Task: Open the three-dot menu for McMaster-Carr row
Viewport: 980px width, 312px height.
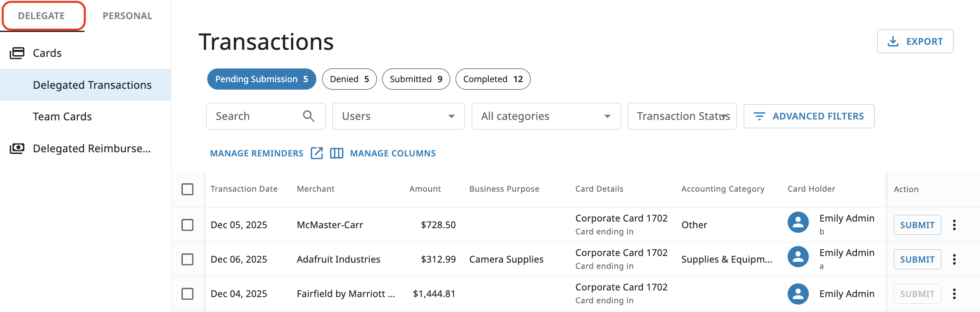Action: click(954, 225)
